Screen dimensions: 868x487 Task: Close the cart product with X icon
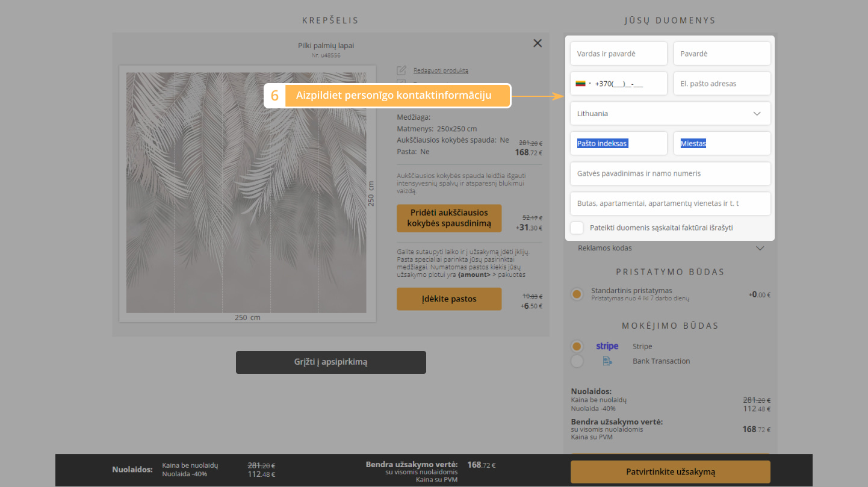coord(538,43)
